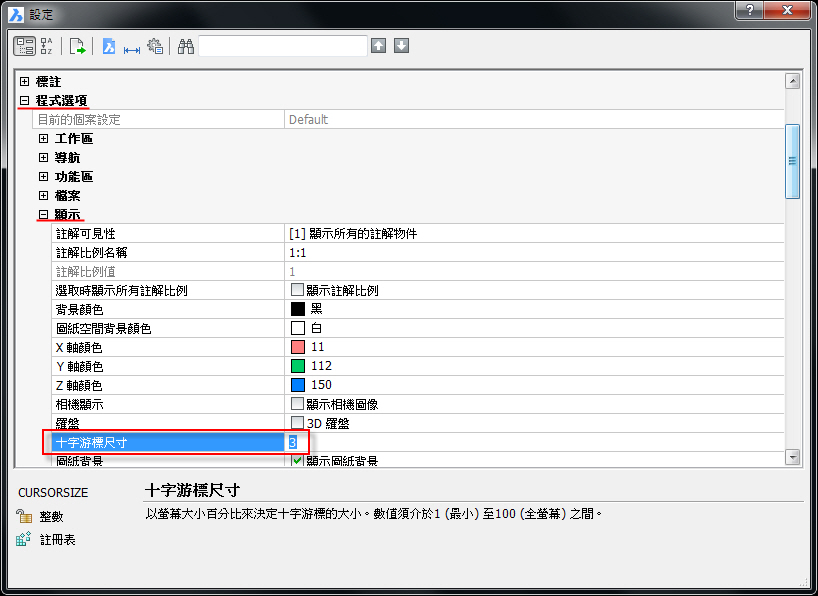Expand the 檔案 node

pos(43,195)
